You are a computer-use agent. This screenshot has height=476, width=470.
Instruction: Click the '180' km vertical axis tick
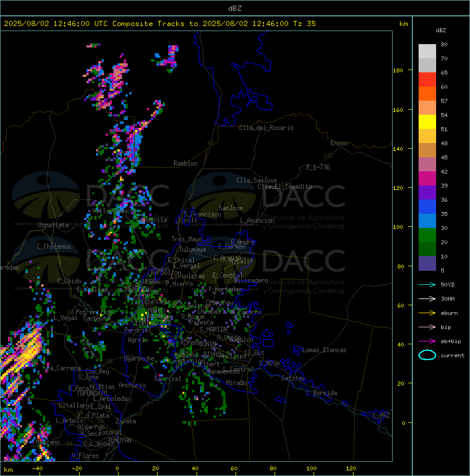[398, 71]
